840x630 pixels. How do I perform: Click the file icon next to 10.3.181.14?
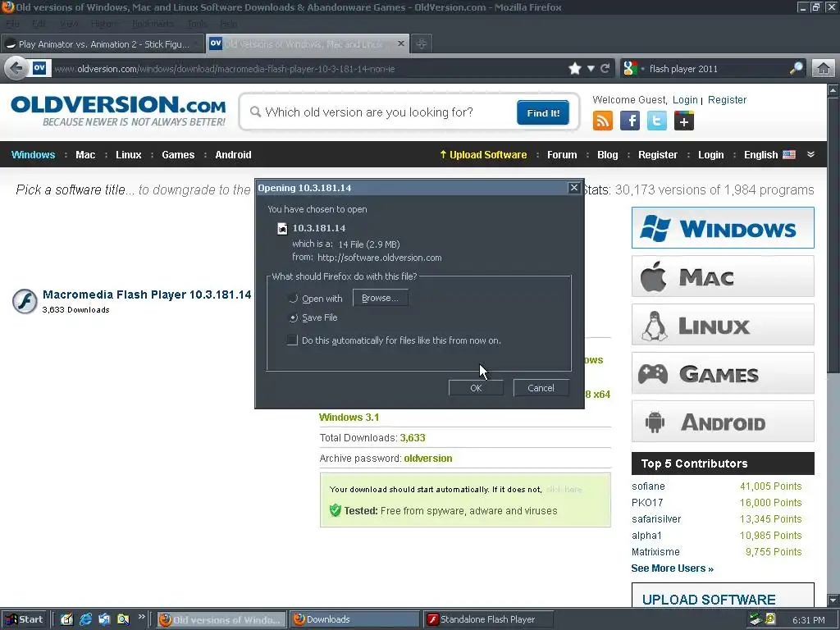(282, 229)
